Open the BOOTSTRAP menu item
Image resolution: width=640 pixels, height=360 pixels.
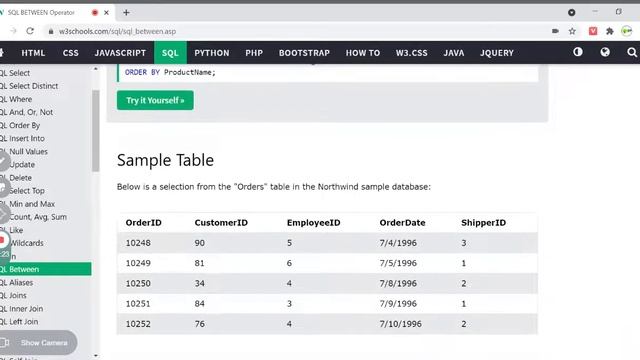(x=304, y=53)
